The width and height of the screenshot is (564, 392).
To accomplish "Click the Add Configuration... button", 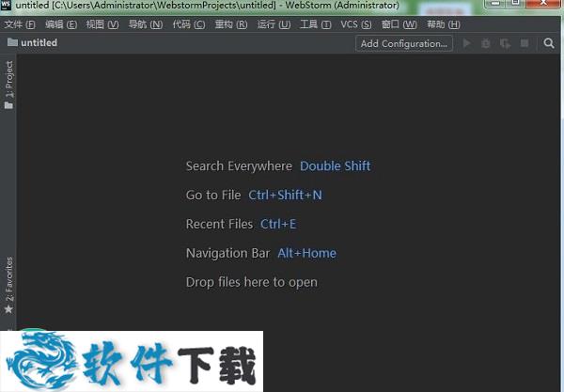I will tap(404, 43).
